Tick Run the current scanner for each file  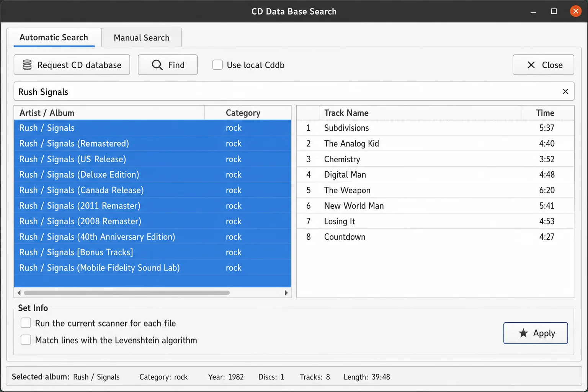(26, 323)
